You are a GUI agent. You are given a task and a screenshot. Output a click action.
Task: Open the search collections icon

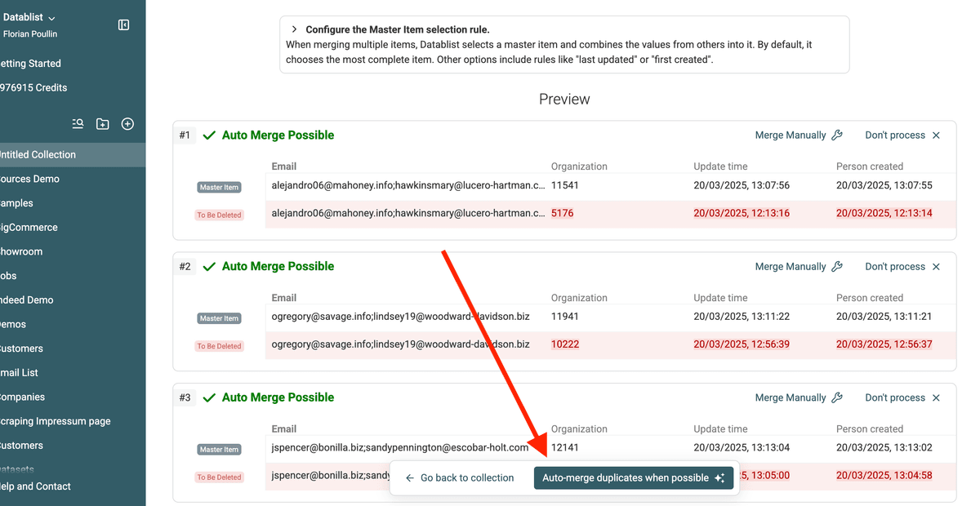click(x=78, y=124)
